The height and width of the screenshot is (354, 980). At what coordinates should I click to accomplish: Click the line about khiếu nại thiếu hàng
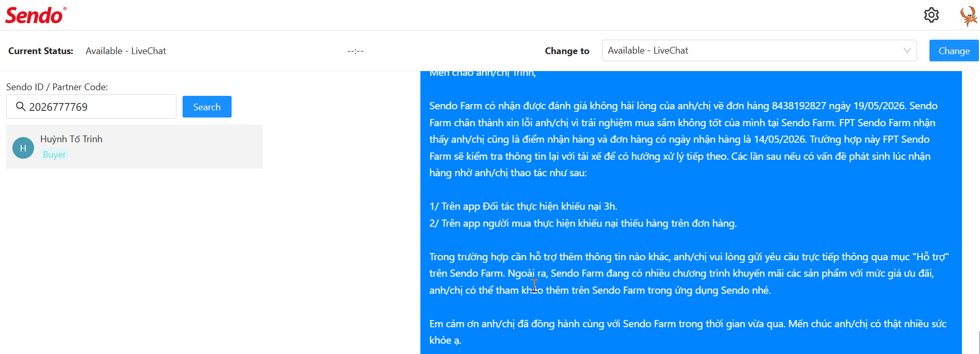[583, 223]
